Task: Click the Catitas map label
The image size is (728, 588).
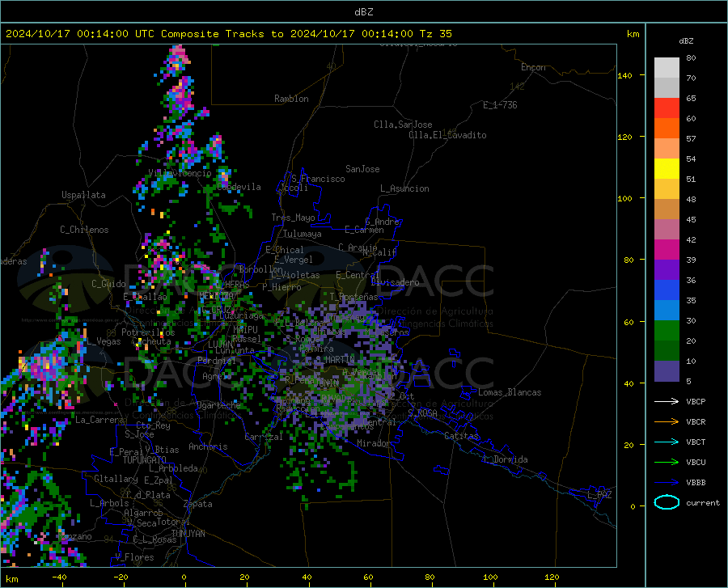Action: point(461,436)
